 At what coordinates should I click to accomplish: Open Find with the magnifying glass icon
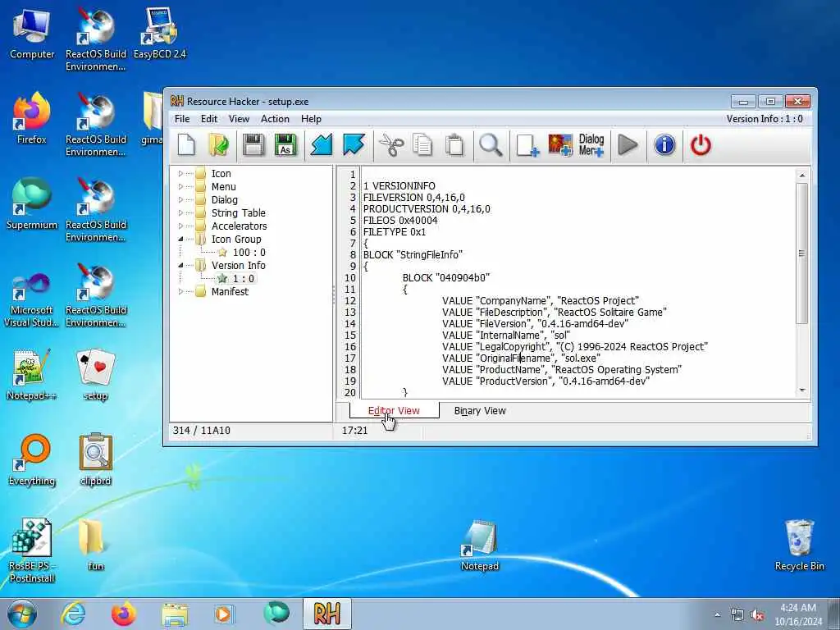[x=491, y=145]
